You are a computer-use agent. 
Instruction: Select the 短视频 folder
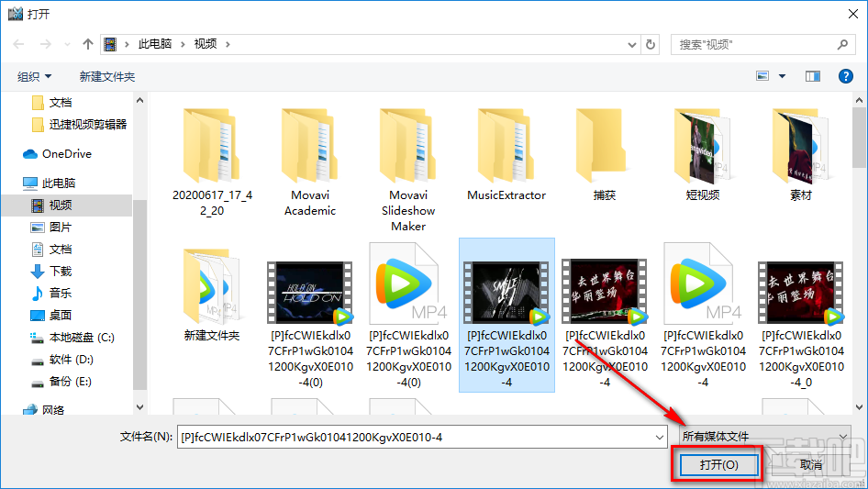pyautogui.click(x=703, y=155)
